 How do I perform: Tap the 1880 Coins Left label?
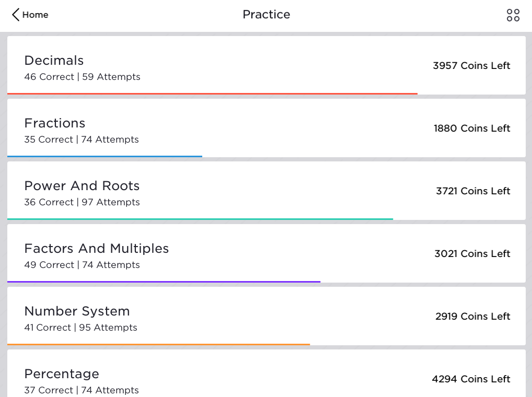[471, 128]
